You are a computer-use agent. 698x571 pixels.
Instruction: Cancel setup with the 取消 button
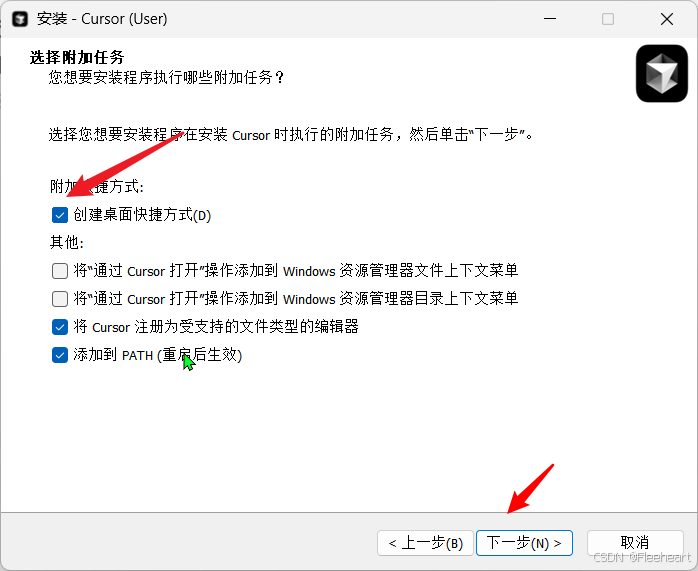coord(635,543)
